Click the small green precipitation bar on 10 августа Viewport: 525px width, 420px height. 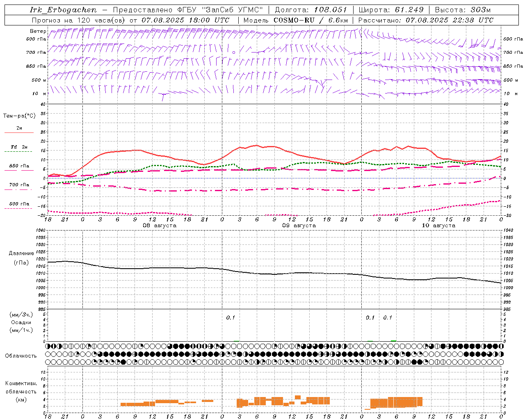point(394,340)
